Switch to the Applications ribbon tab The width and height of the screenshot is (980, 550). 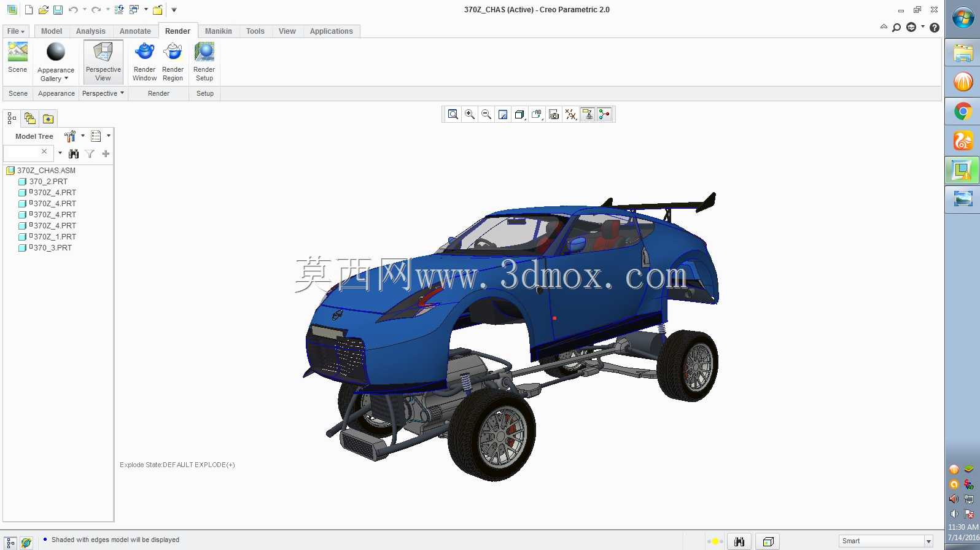point(332,31)
